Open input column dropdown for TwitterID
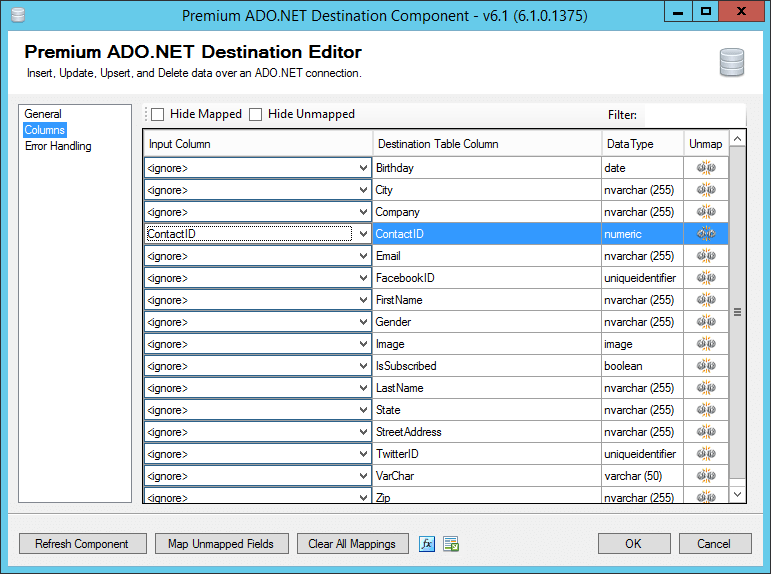The image size is (771, 574). tap(363, 454)
